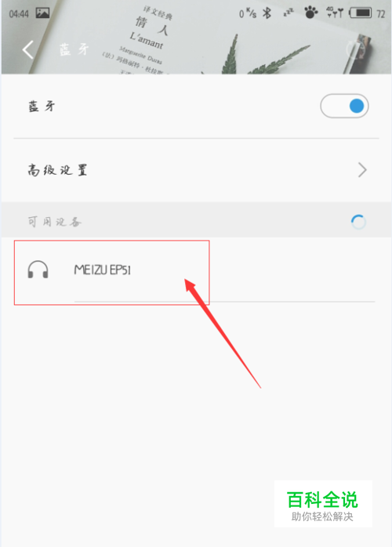The width and height of the screenshot is (392, 547).
Task: Select the MEIZU EP51 device
Action: coord(196,270)
